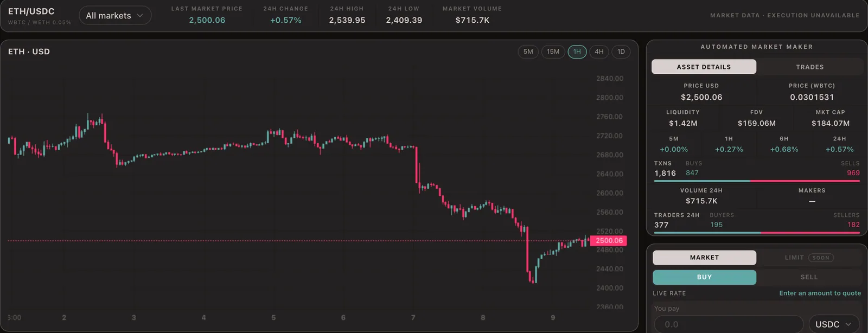Click the Sellers count 182
Screen dimensions: 868x333
(853, 225)
